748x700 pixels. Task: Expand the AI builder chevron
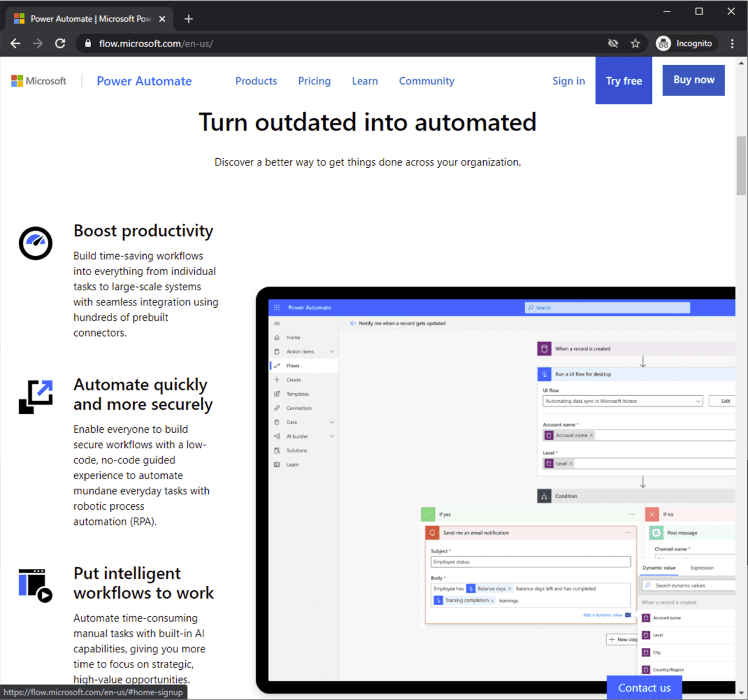pos(332,436)
